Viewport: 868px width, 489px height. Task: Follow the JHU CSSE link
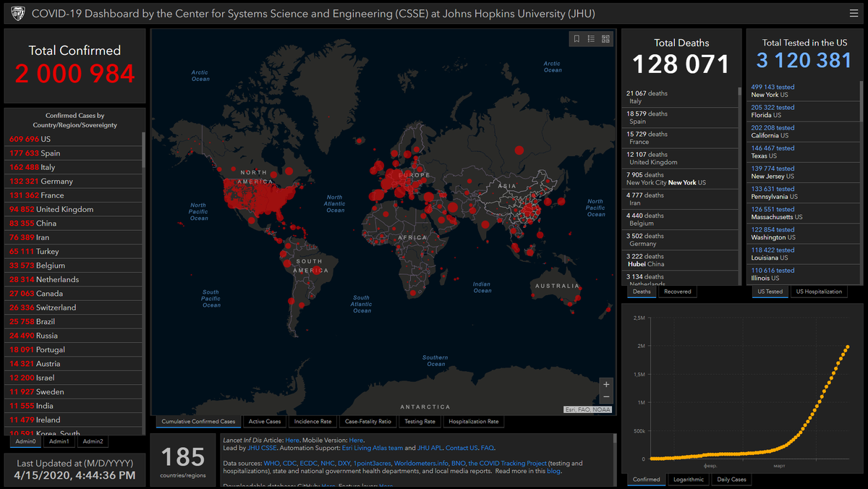[262, 448]
